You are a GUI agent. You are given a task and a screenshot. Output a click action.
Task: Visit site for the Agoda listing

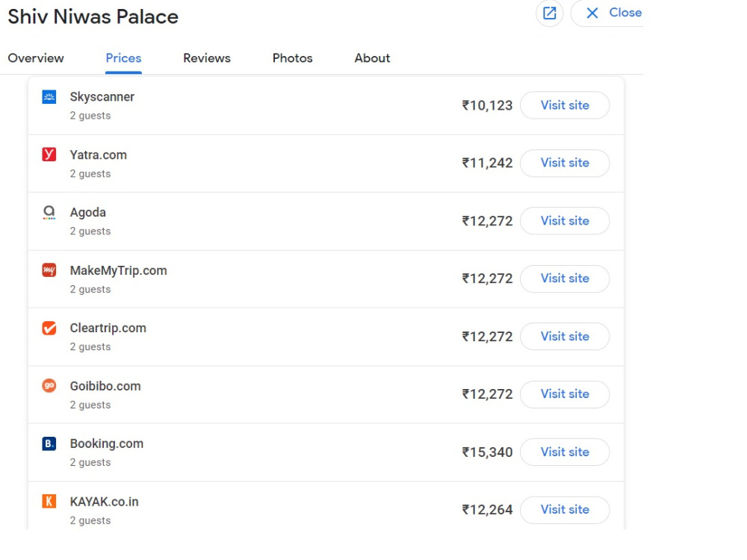(565, 221)
